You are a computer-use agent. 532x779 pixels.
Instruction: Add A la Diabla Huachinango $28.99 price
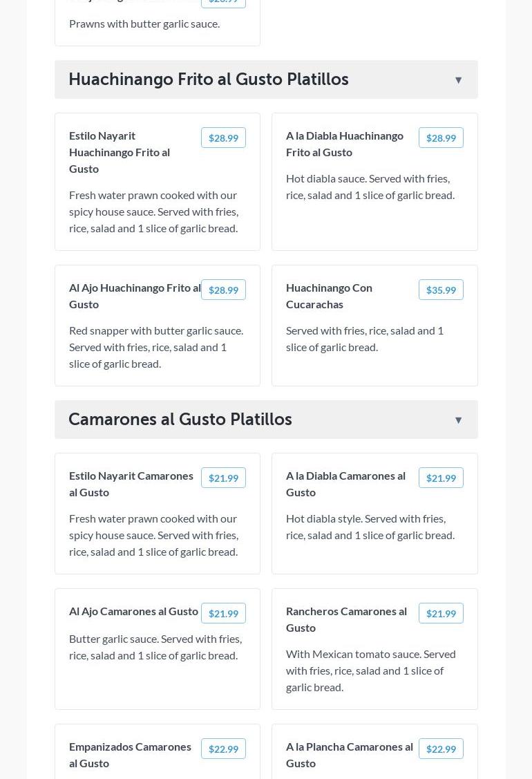(x=441, y=138)
